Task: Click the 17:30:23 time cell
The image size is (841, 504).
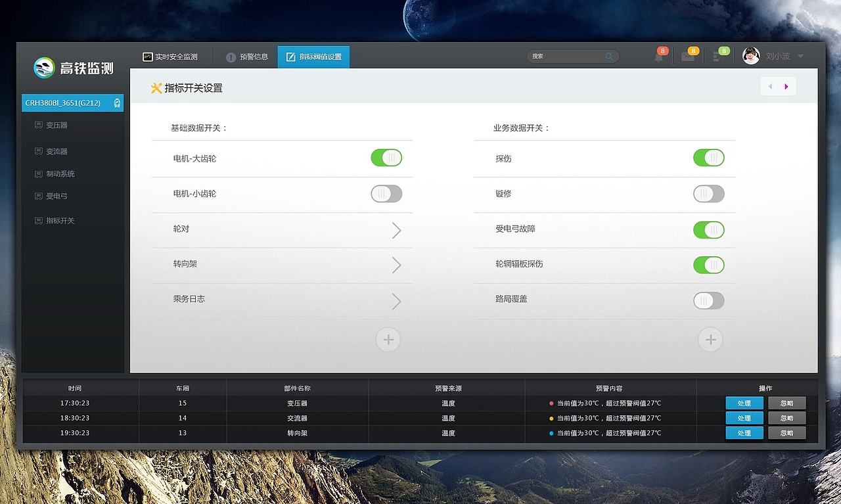Action: click(x=75, y=403)
